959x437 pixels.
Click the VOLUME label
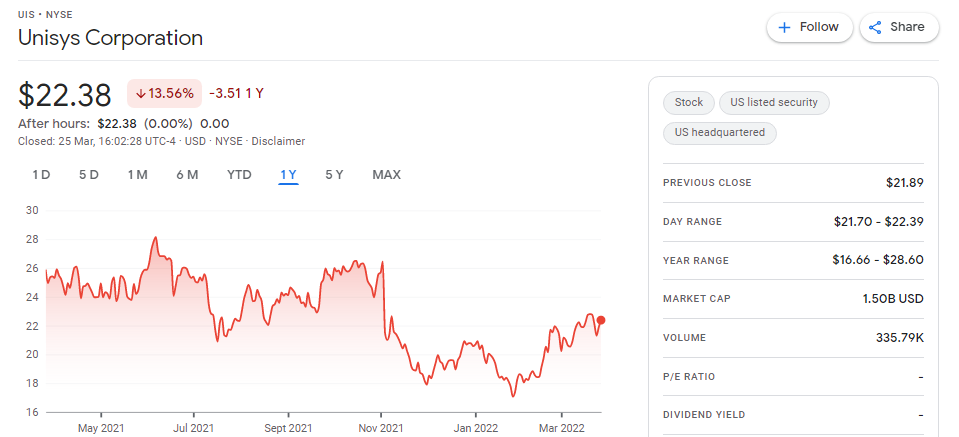tap(684, 337)
